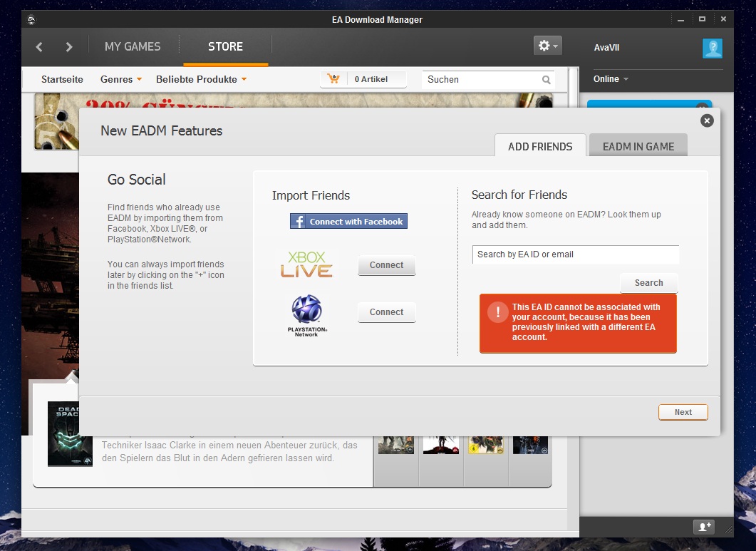This screenshot has width=756, height=551.
Task: Click Connect next to Xbox LIVE
Action: coord(386,265)
